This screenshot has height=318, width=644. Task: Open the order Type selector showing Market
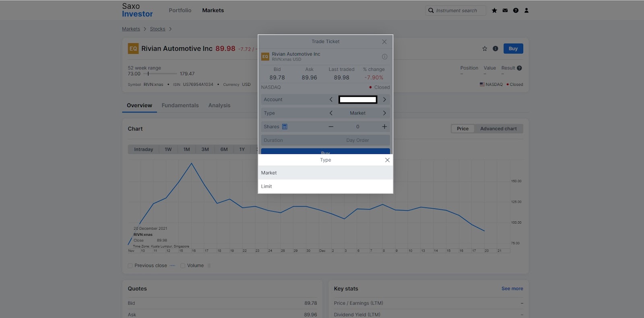[357, 113]
